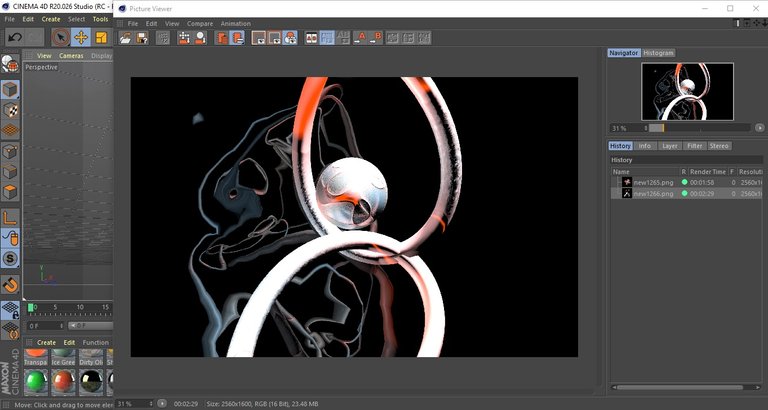Click the Open image icon in Picture Viewer
Viewport: 768px width, 410px height.
tap(126, 38)
